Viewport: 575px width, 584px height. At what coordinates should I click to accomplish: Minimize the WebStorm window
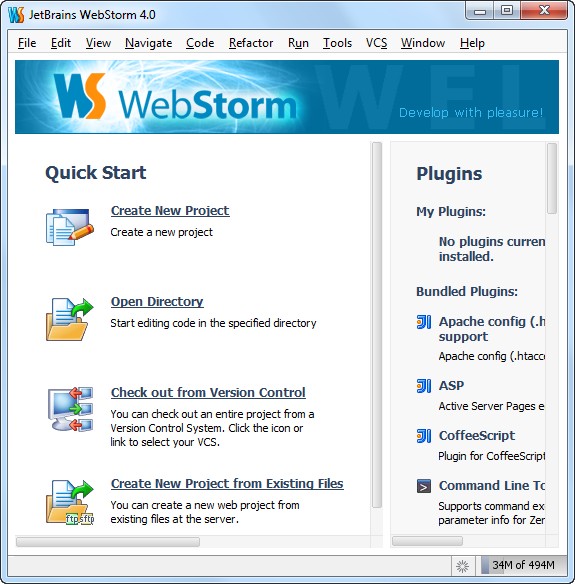click(480, 11)
